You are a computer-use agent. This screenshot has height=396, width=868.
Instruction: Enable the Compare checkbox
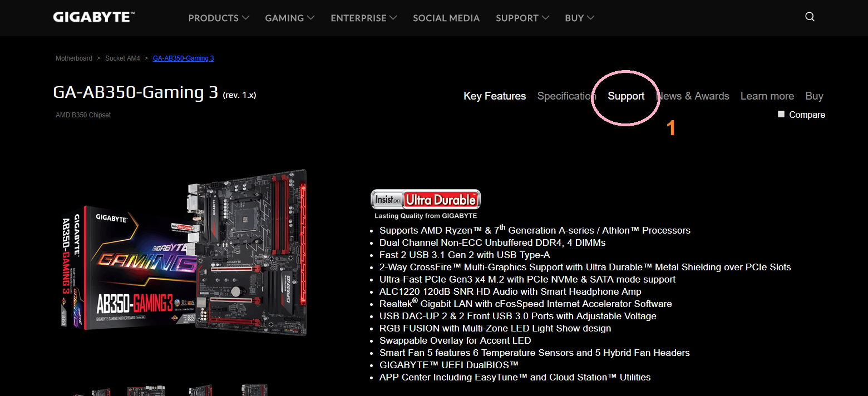coord(781,114)
